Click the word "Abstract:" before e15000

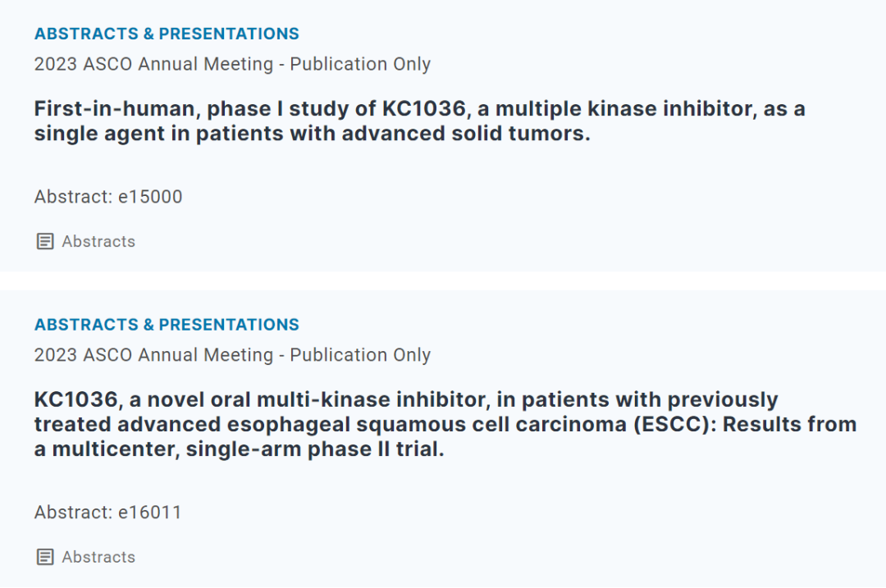coord(73,197)
